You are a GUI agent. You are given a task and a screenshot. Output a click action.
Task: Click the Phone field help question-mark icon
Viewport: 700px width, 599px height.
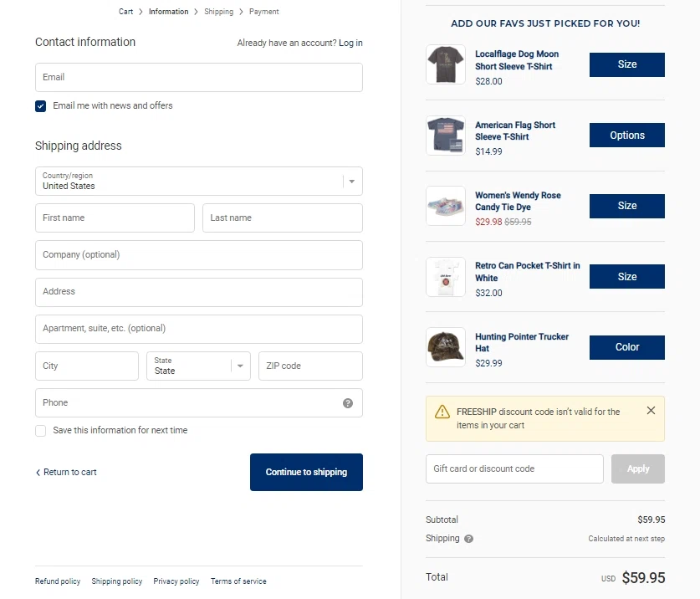348,403
